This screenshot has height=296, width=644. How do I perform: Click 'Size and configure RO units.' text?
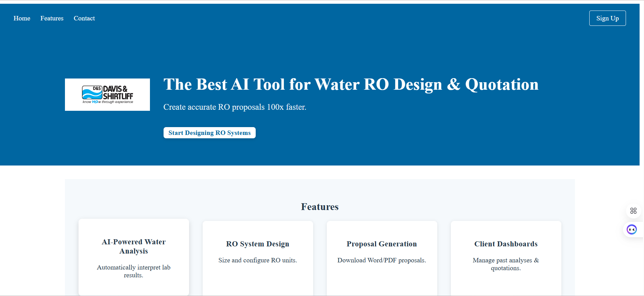[x=258, y=260]
